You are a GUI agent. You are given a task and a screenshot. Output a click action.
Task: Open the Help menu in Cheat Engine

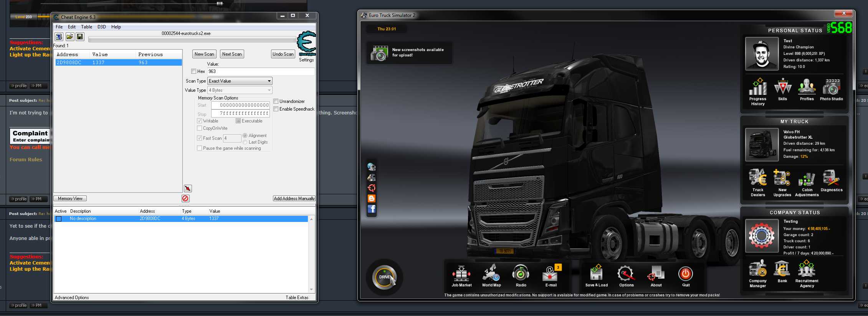coord(116,27)
